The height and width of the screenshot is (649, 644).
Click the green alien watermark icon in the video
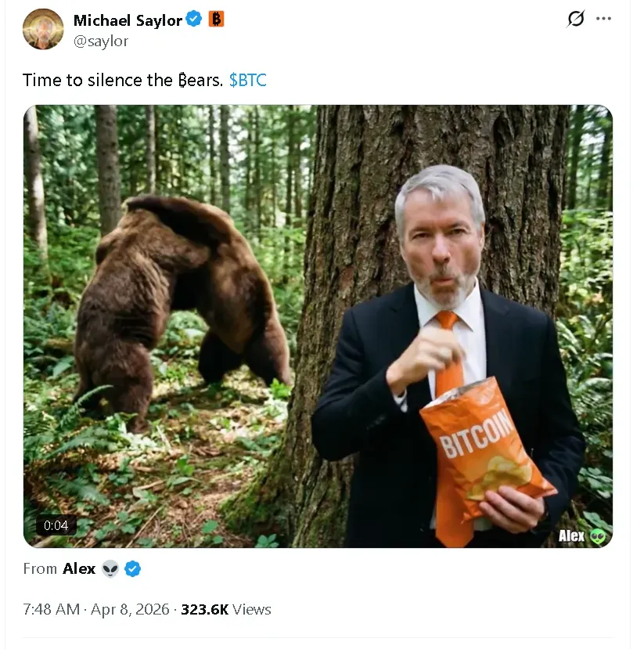[598, 536]
